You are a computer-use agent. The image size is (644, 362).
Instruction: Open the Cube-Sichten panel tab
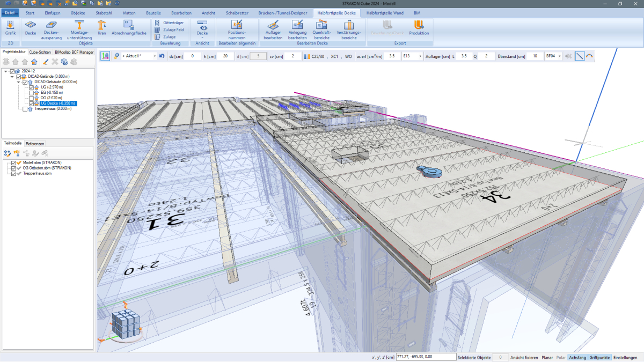pyautogui.click(x=40, y=52)
